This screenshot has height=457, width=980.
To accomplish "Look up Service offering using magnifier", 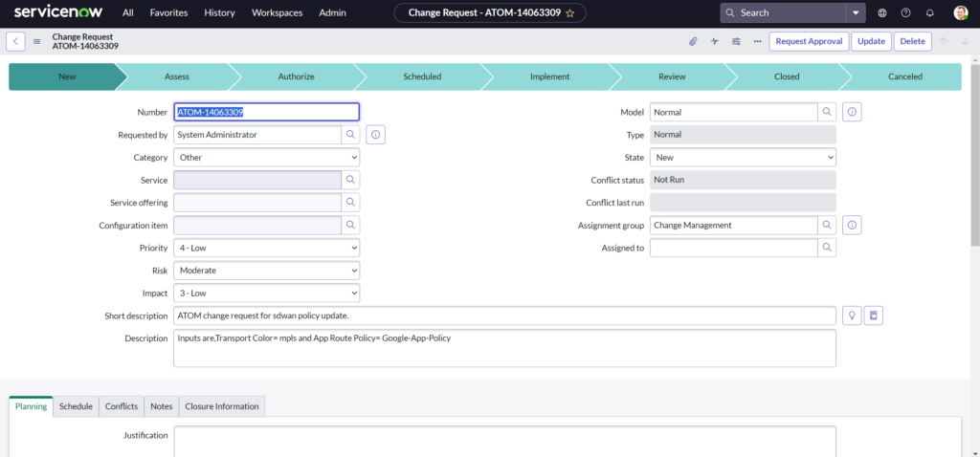I will 350,203.
